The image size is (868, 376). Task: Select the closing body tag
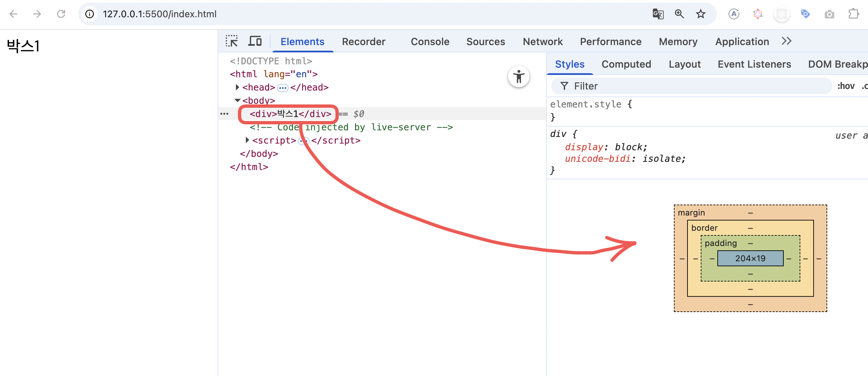pyautogui.click(x=259, y=154)
